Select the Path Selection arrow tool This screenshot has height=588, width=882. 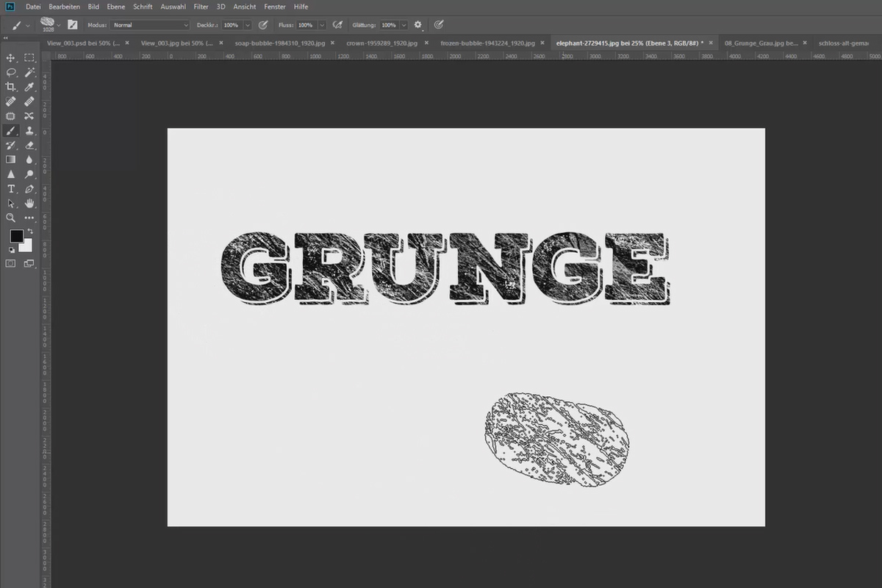click(10, 203)
